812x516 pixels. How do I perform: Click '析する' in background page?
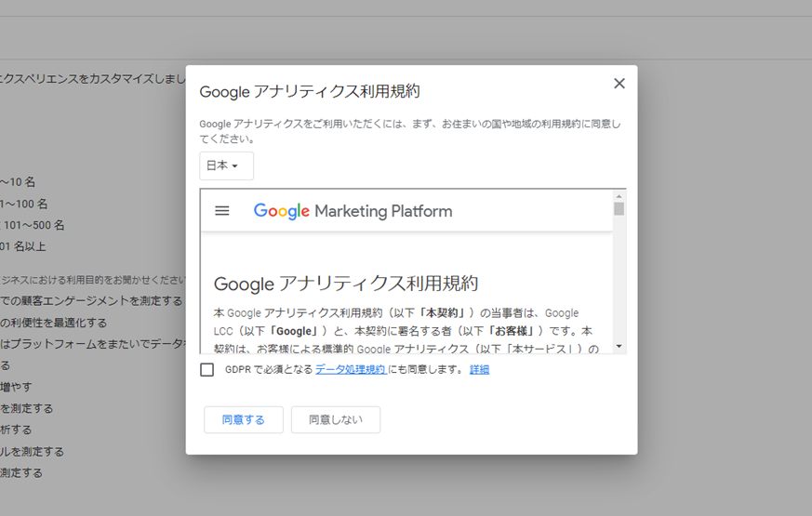(16, 430)
